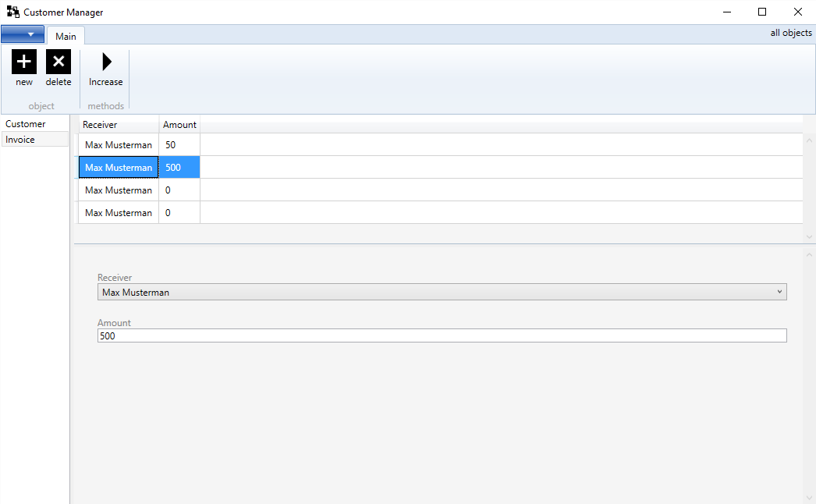
Task: Select the last Max Musterman row
Action: pyautogui.click(x=119, y=213)
